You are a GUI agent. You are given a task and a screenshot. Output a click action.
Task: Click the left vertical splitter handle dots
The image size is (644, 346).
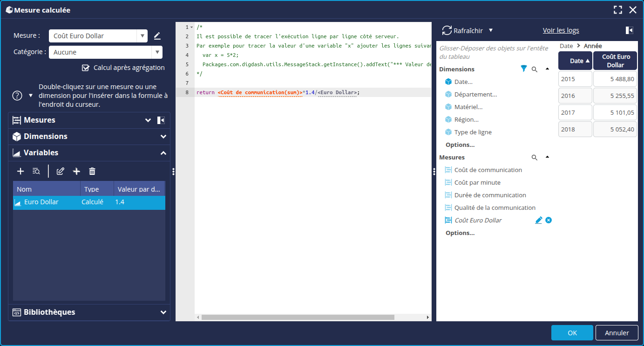173,172
